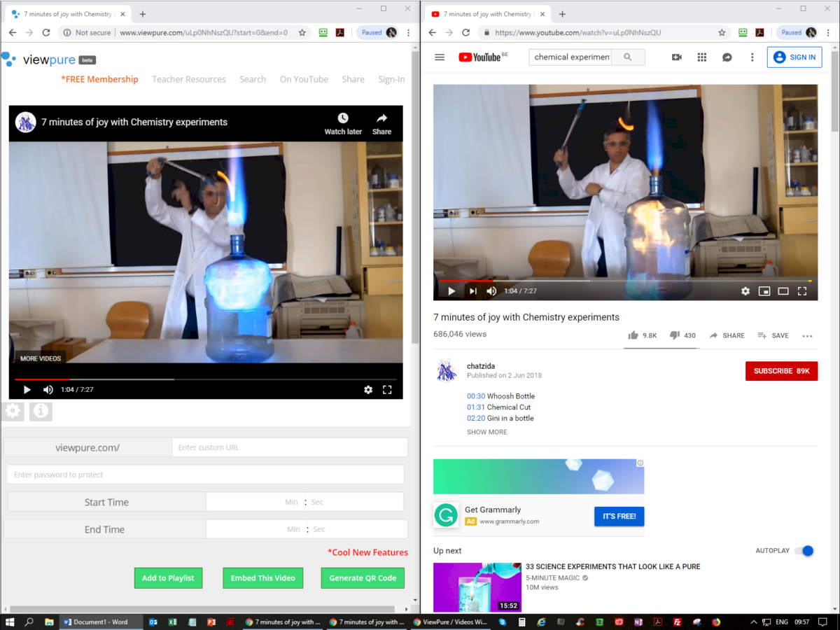Toggle YouTube theater mode
This screenshot has width=840, height=630.
click(x=783, y=291)
